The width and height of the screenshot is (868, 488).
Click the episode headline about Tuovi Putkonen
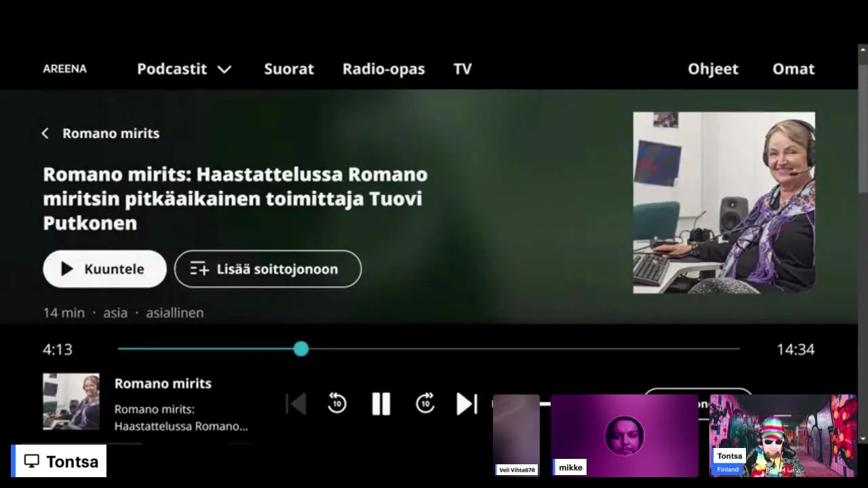click(x=235, y=199)
